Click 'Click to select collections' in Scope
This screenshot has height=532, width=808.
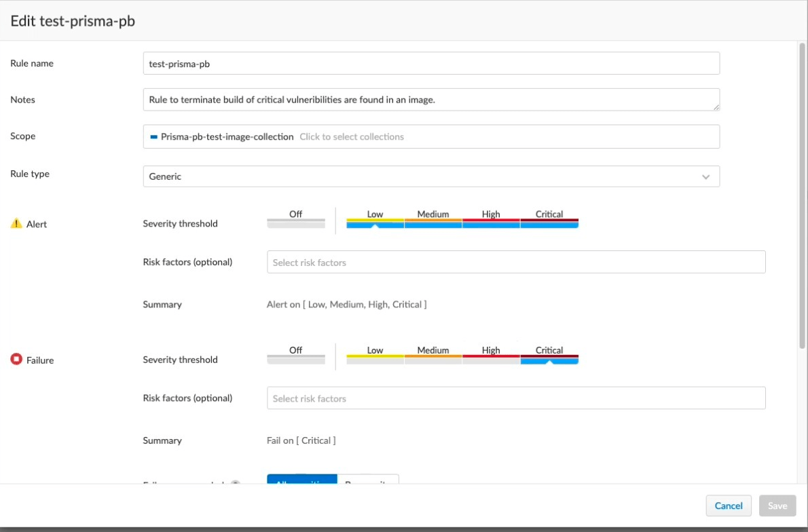click(x=352, y=137)
